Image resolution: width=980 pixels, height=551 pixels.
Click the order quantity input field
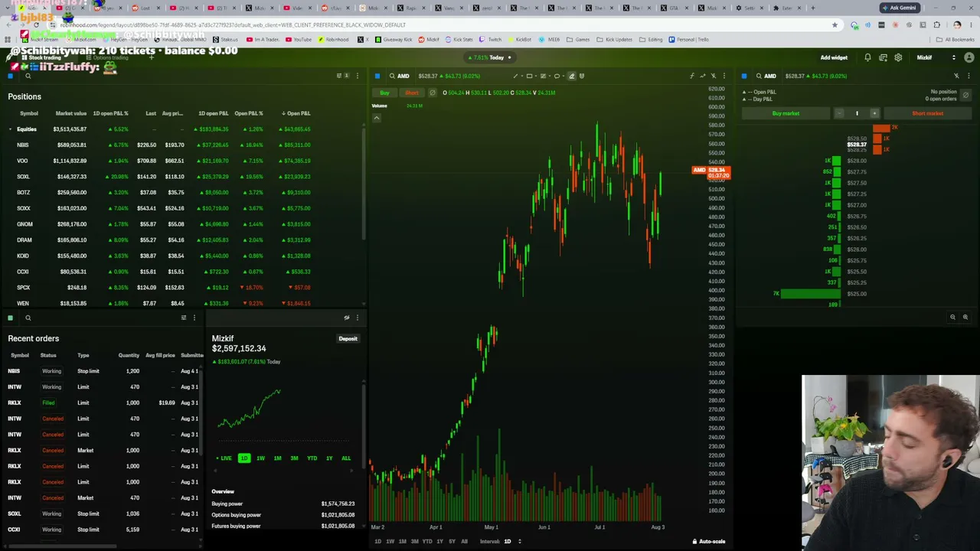[x=857, y=113]
